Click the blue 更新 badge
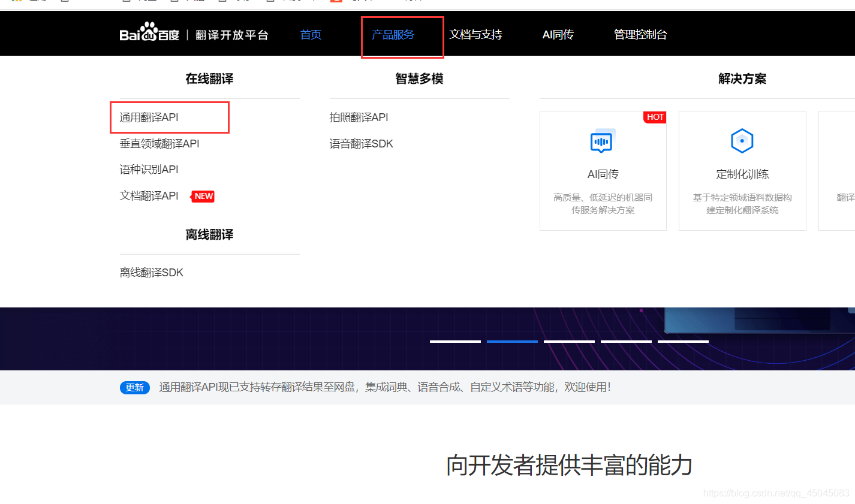Image resolution: width=855 pixels, height=504 pixels. coord(135,387)
